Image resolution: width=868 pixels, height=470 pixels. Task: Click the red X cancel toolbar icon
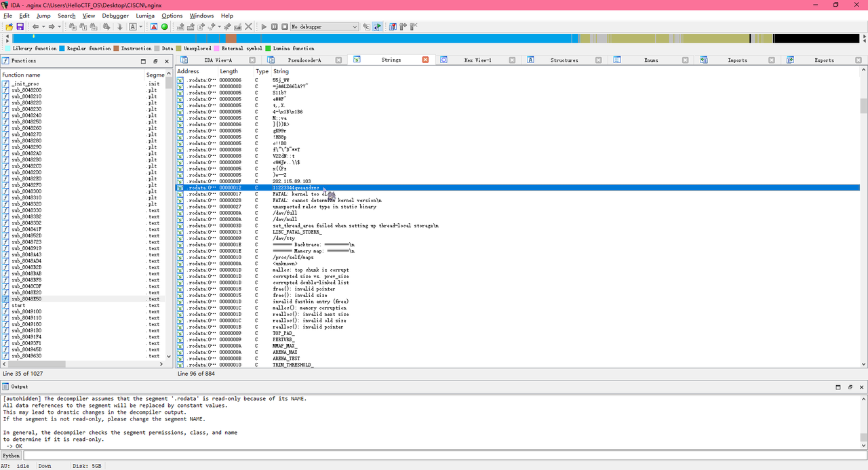(248, 26)
